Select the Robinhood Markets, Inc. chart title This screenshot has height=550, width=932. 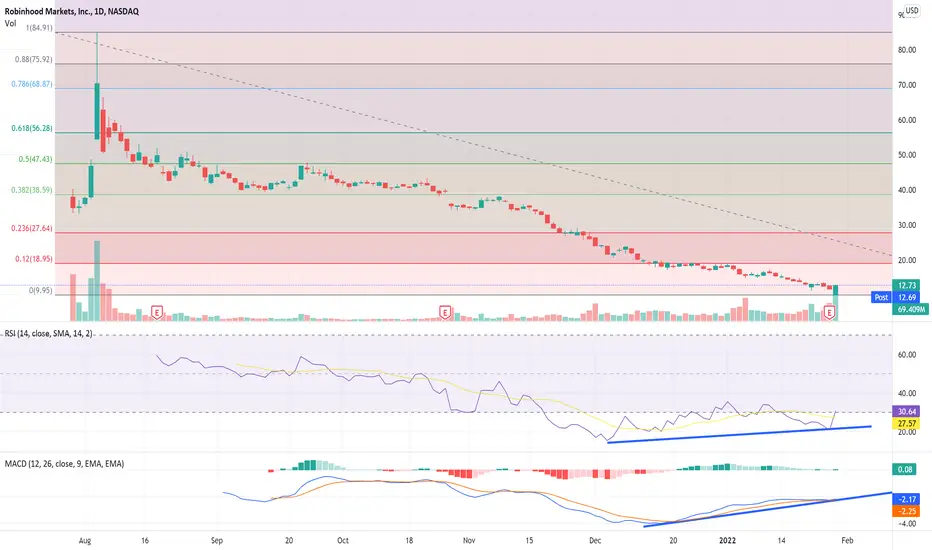coord(71,11)
